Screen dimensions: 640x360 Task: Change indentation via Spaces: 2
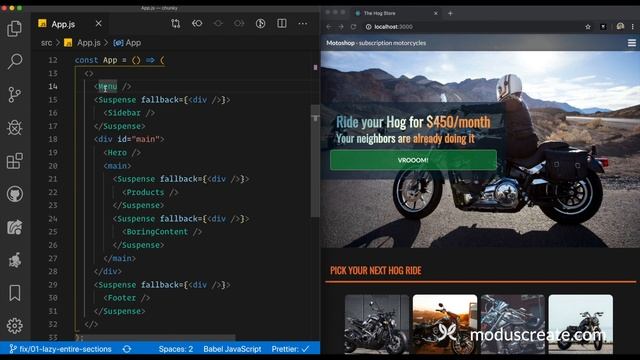pos(176,349)
